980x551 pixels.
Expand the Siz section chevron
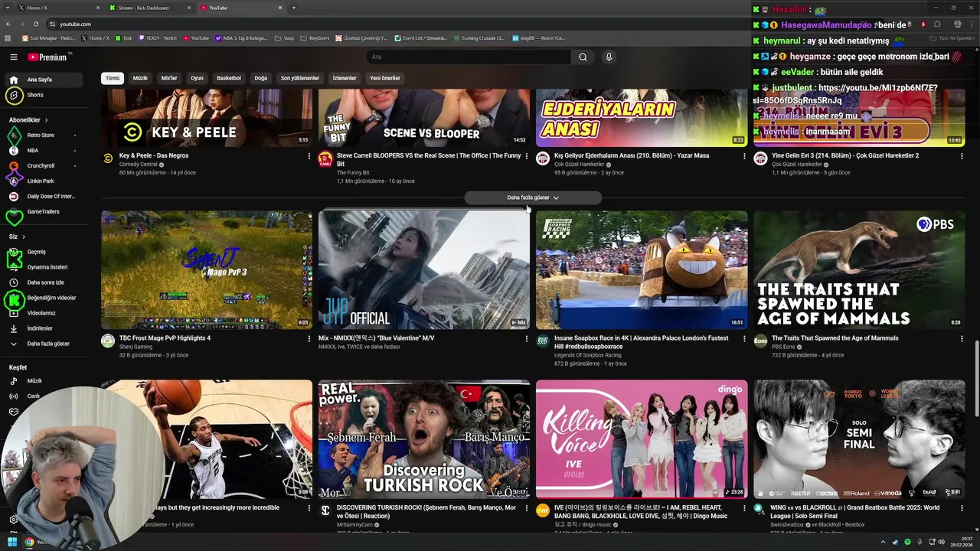point(24,236)
